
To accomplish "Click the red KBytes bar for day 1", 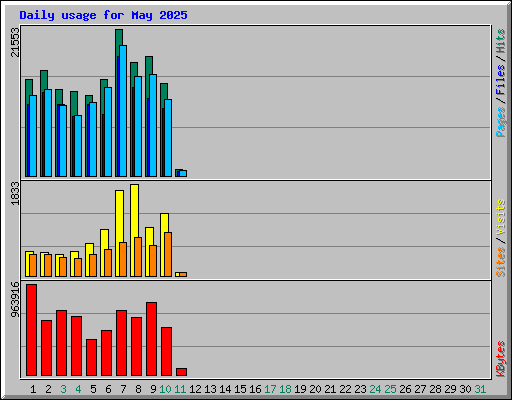I will click(x=32, y=330).
